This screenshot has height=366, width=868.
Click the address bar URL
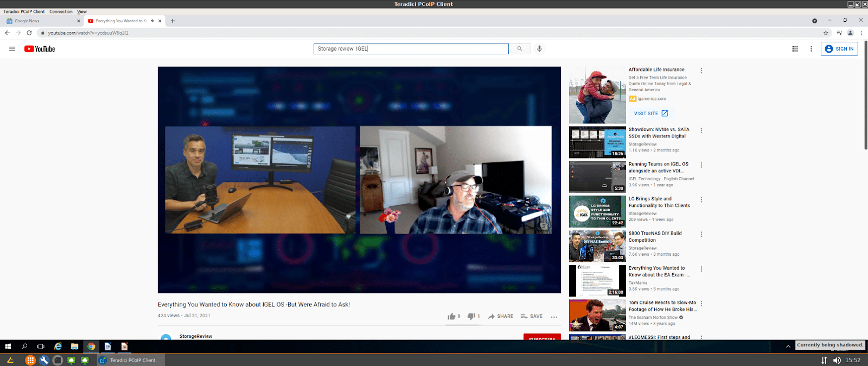[88, 33]
